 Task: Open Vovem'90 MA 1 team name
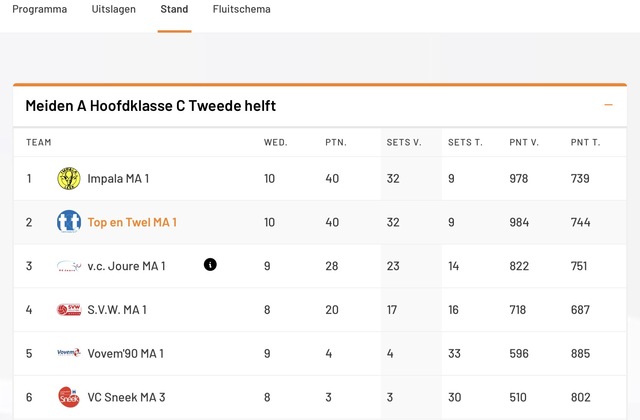124,353
